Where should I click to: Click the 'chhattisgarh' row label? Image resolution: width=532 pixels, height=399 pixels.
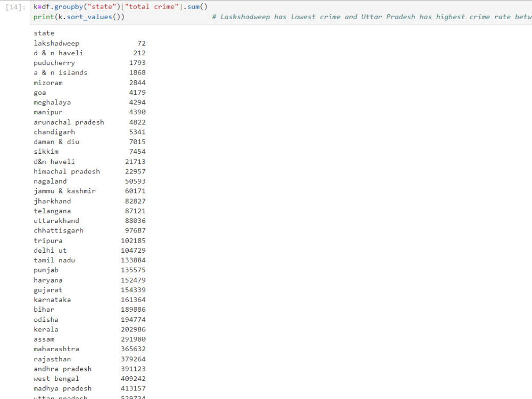59,231
